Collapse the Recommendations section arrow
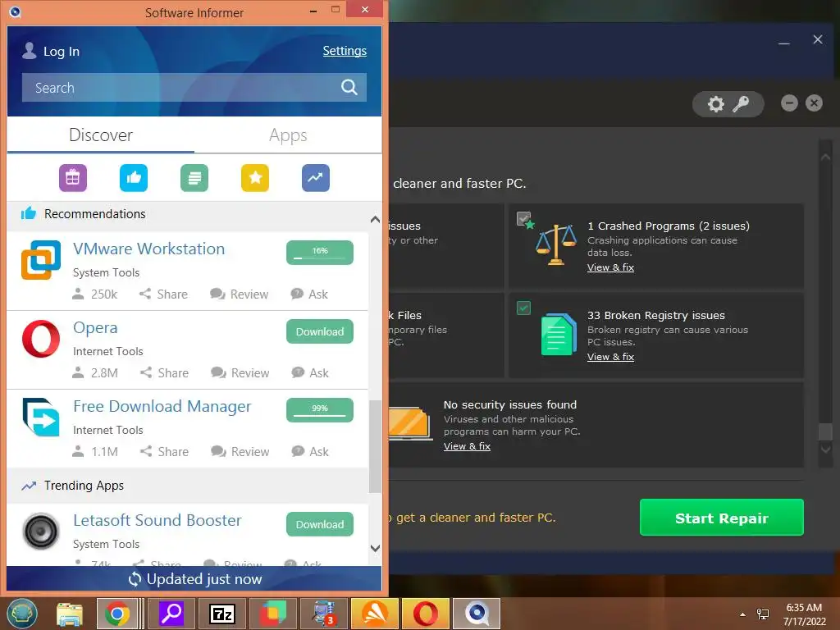 pyautogui.click(x=375, y=219)
